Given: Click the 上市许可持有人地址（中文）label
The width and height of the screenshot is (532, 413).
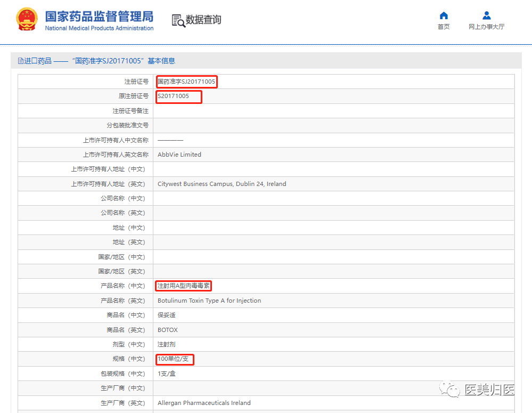Looking at the screenshot, I should pyautogui.click(x=108, y=169).
